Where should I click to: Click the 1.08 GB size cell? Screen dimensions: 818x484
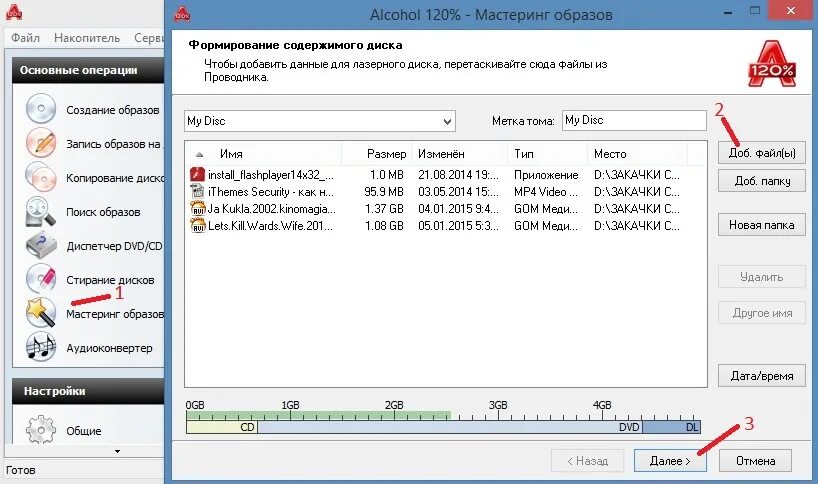384,226
